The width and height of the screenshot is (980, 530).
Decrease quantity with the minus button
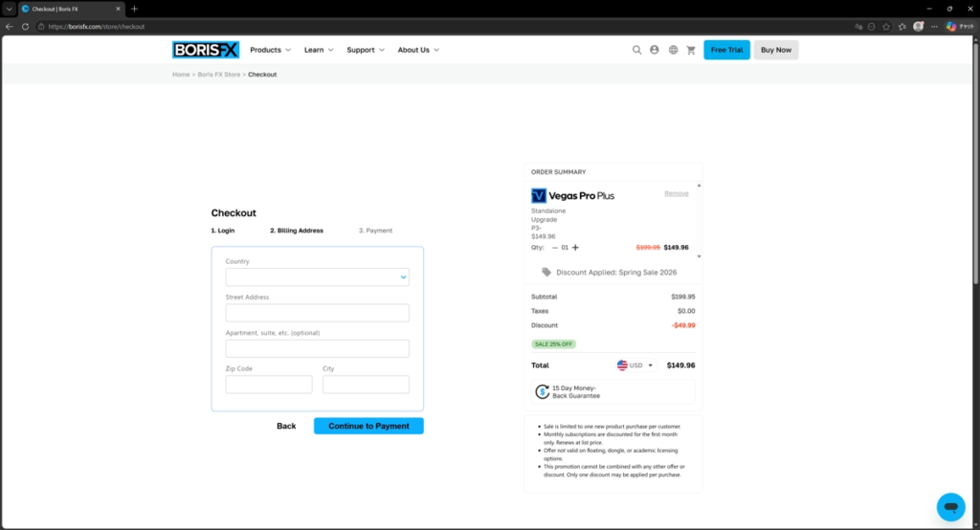[x=555, y=247]
